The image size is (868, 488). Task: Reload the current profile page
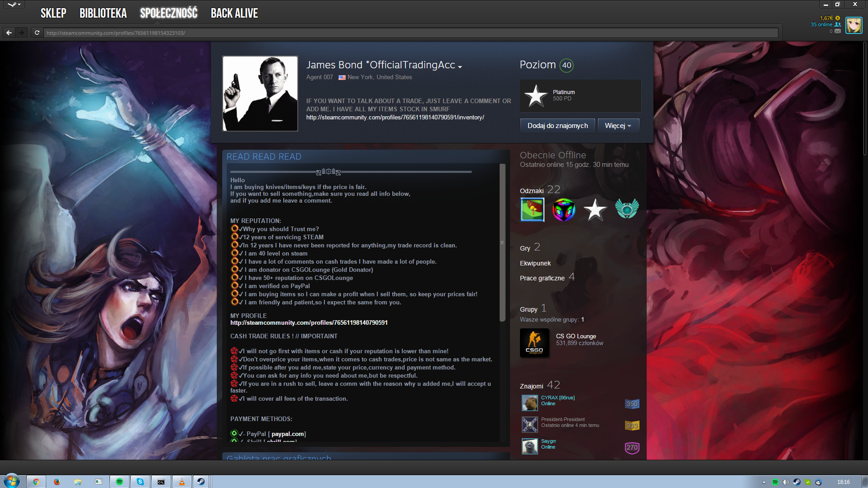click(37, 33)
